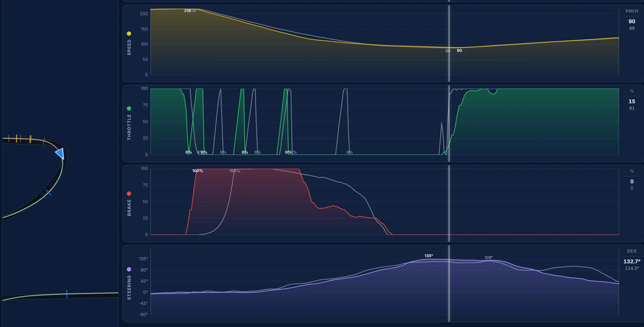Click the STEERING chart label
Screen dimensions: 644x327
coord(129,287)
